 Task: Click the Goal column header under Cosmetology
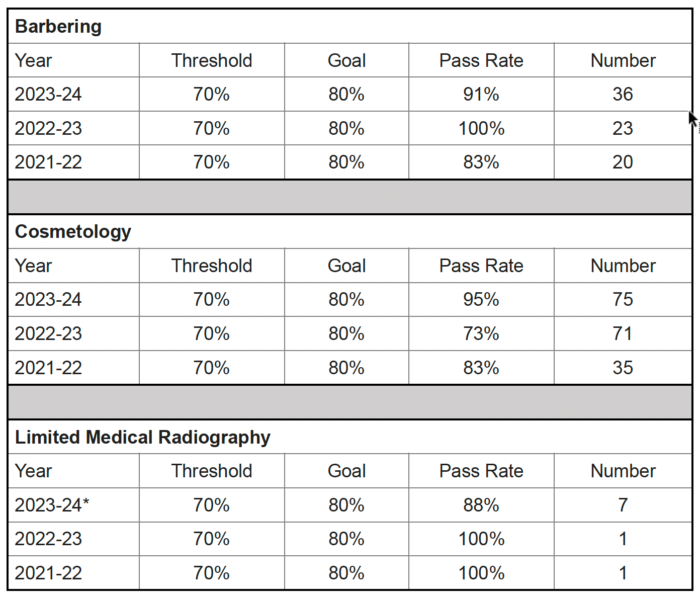click(x=346, y=266)
